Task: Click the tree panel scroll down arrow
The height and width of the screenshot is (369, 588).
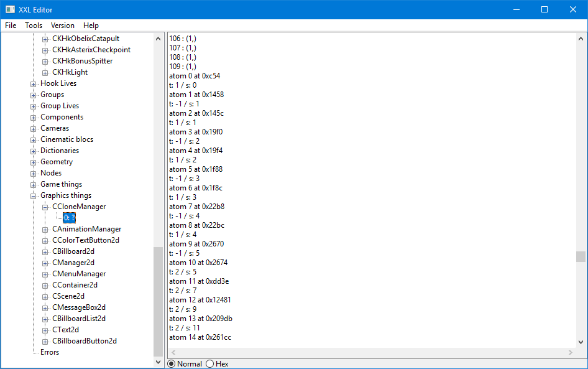Action: tap(158, 362)
